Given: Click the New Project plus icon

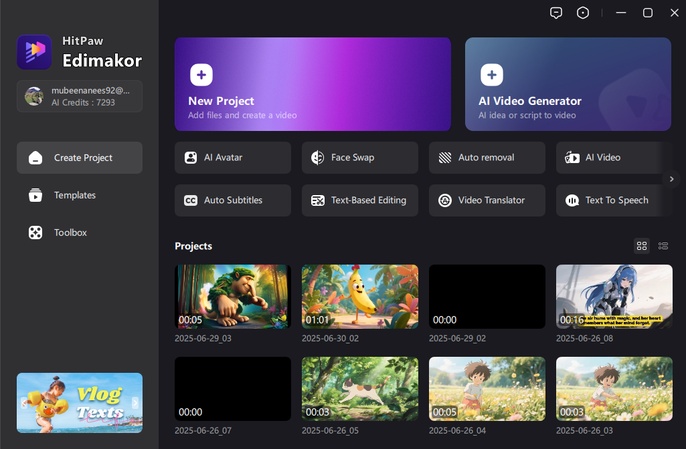Looking at the screenshot, I should click(x=201, y=75).
